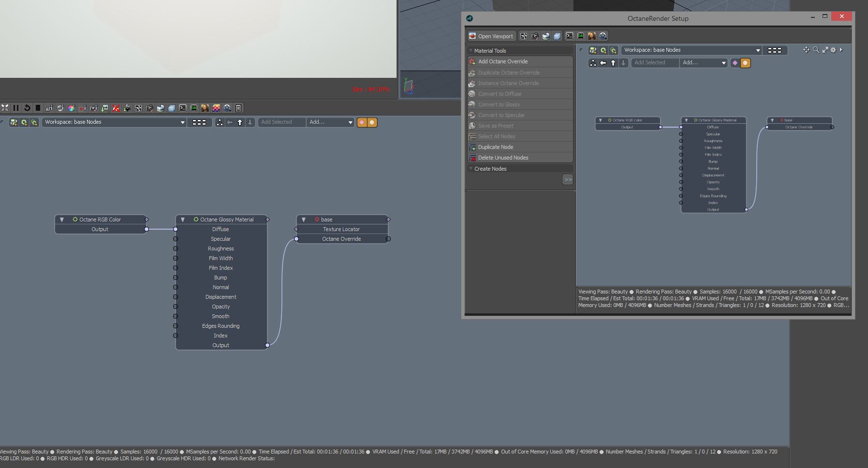Image resolution: width=868 pixels, height=468 pixels.
Task: Click the Add Selected field in main schematic
Action: click(282, 122)
